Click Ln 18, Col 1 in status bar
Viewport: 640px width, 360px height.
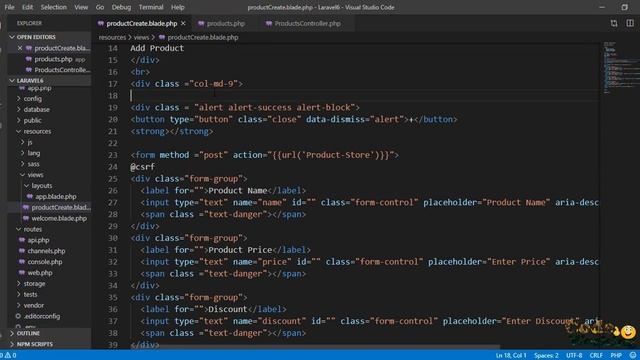point(511,356)
